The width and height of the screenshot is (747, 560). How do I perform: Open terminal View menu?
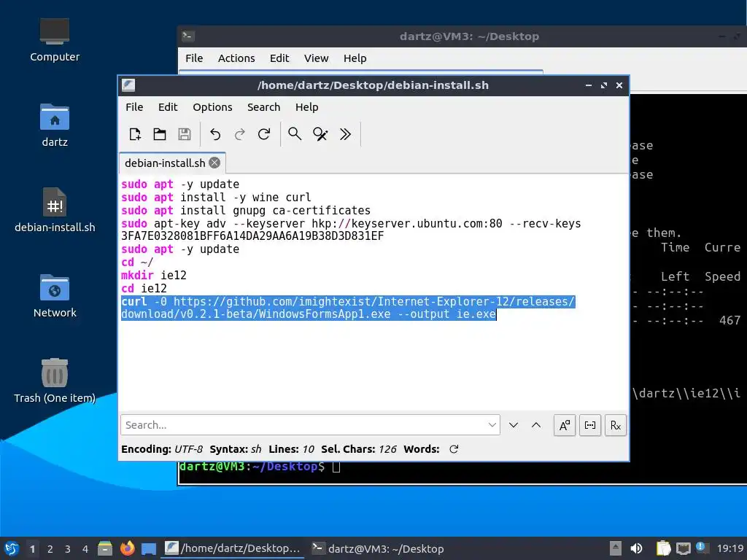click(x=317, y=58)
